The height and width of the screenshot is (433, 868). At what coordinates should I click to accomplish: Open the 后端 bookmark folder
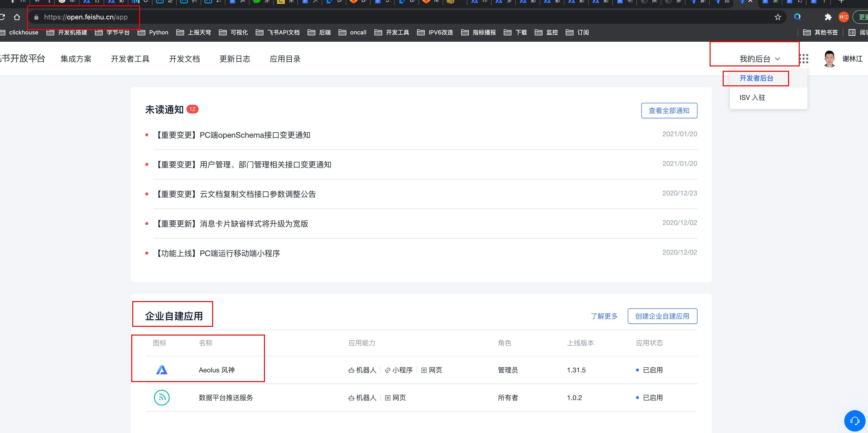click(x=319, y=32)
